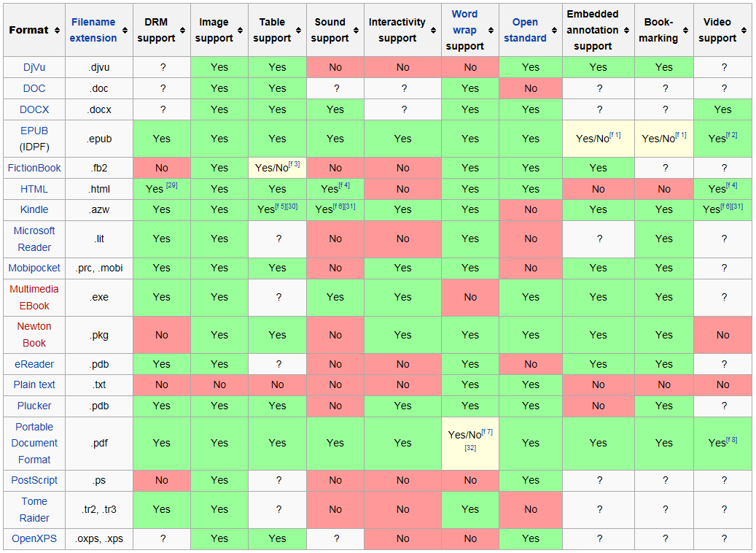This screenshot has width=756, height=553.
Task: Open the Microsoft Reader link
Action: (34, 239)
